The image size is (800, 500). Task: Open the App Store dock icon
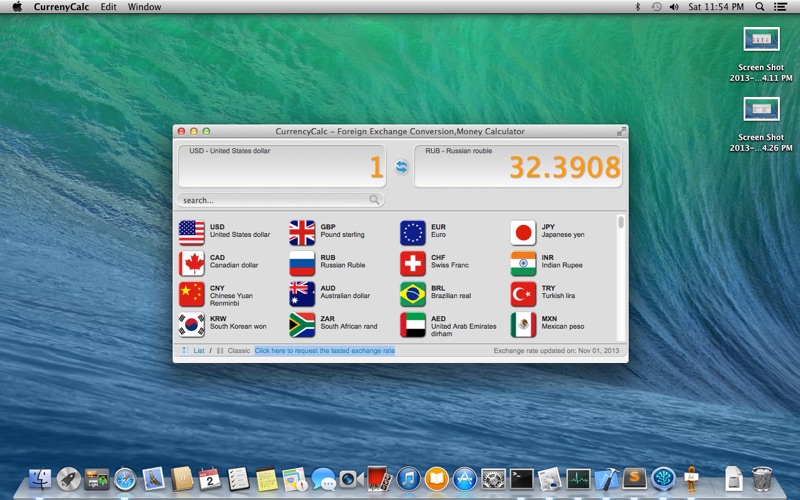465,479
